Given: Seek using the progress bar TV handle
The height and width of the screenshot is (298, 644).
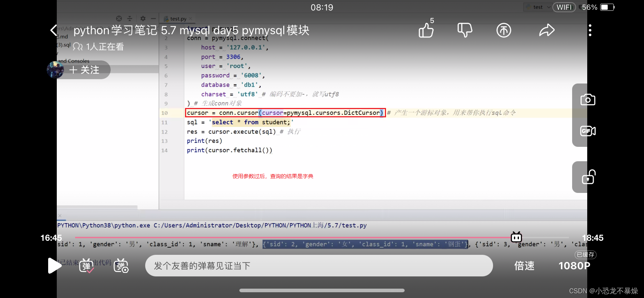Looking at the screenshot, I should [516, 237].
